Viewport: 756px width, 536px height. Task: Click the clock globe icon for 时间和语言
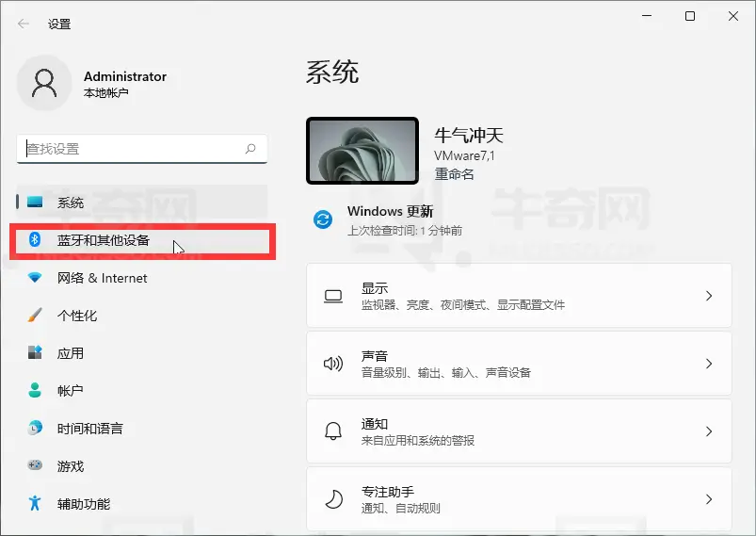[35, 428]
